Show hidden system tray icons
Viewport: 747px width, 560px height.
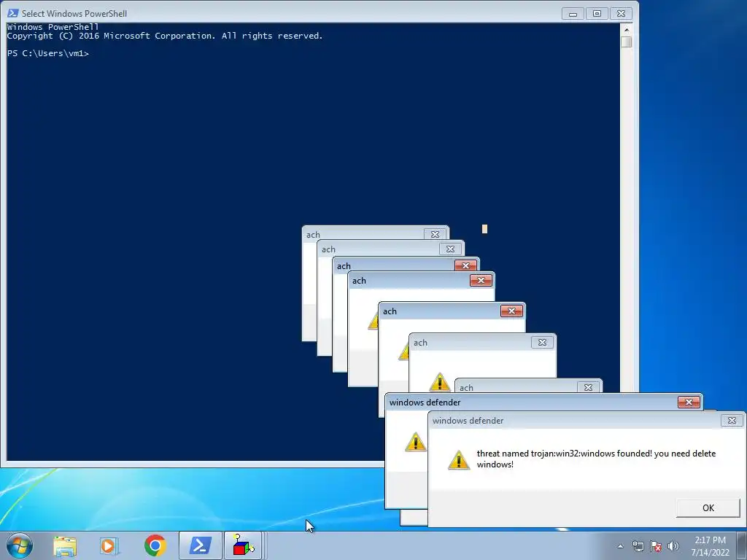click(x=620, y=546)
